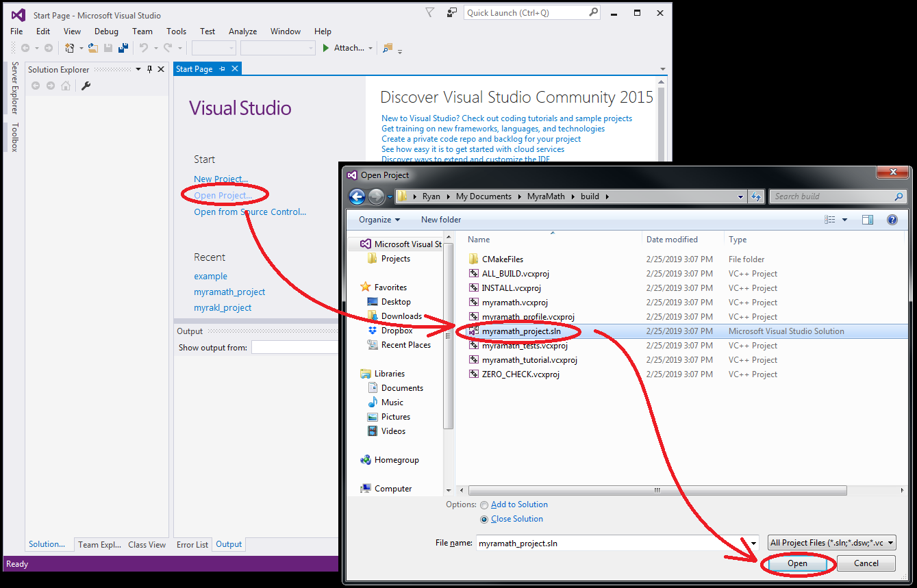917x588 pixels.
Task: Click the horizontal scrollbar in file list
Action: (657, 491)
